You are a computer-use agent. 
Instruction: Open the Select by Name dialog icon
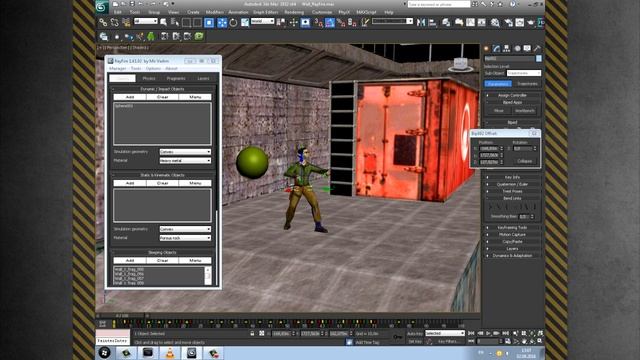(175, 22)
